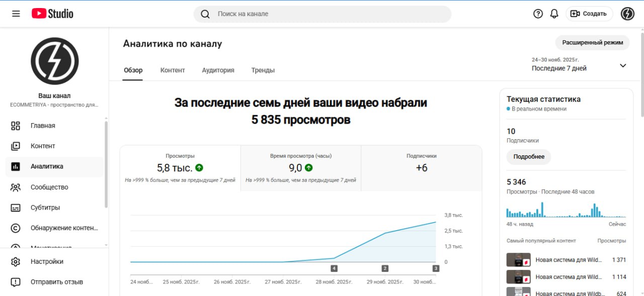The width and height of the screenshot is (644, 296).
Task: Switch to the Аудитория tab
Action: 218,70
